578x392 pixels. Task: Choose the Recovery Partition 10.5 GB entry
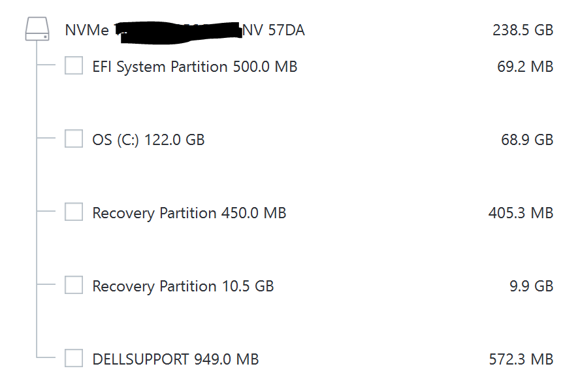pos(183,286)
